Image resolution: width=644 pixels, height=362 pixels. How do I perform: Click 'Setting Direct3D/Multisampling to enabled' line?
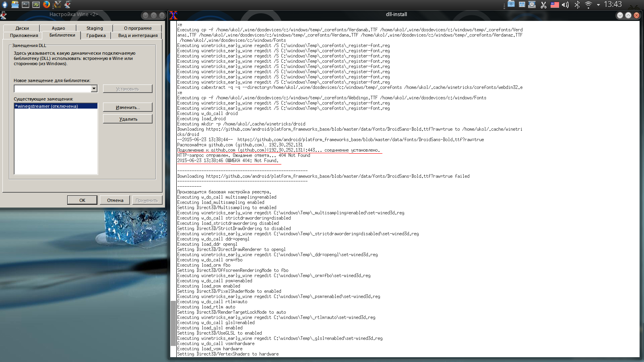pyautogui.click(x=227, y=208)
